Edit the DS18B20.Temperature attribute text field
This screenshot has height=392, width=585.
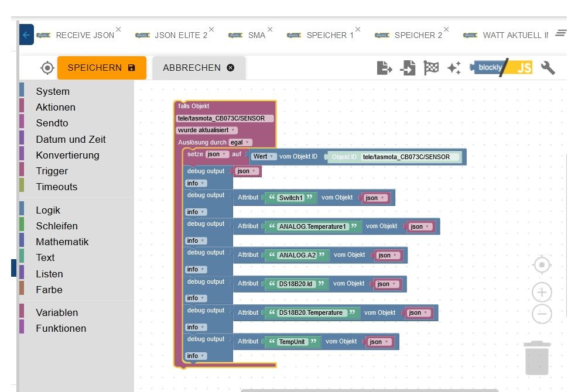pyautogui.click(x=311, y=312)
